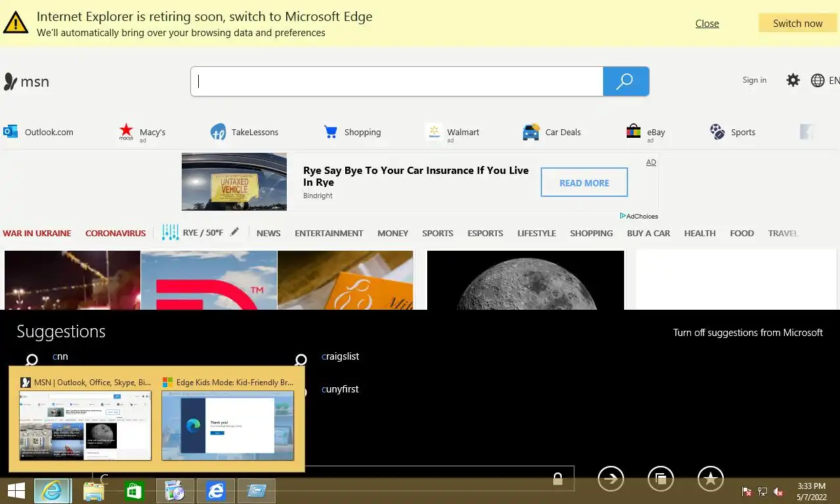This screenshot has width=840, height=504.
Task: Open the MONEY tab
Action: click(392, 233)
